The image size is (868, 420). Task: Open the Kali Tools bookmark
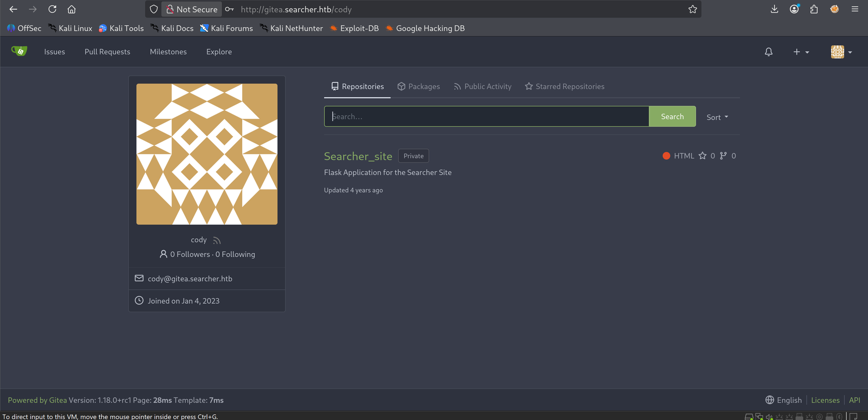121,28
